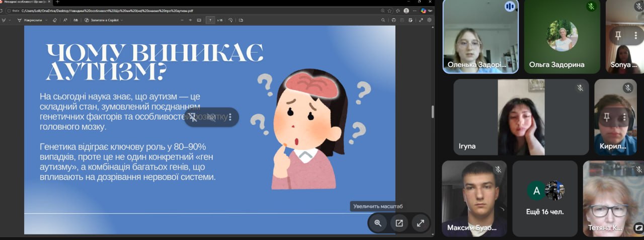Open the PDF viewer settings gear

(x=429, y=20)
